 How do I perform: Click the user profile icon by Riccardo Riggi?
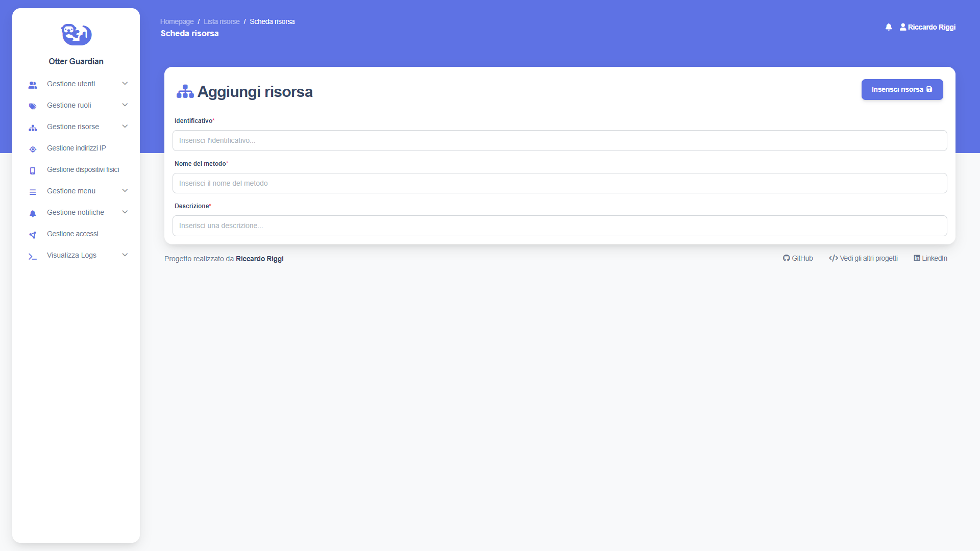[x=903, y=27]
